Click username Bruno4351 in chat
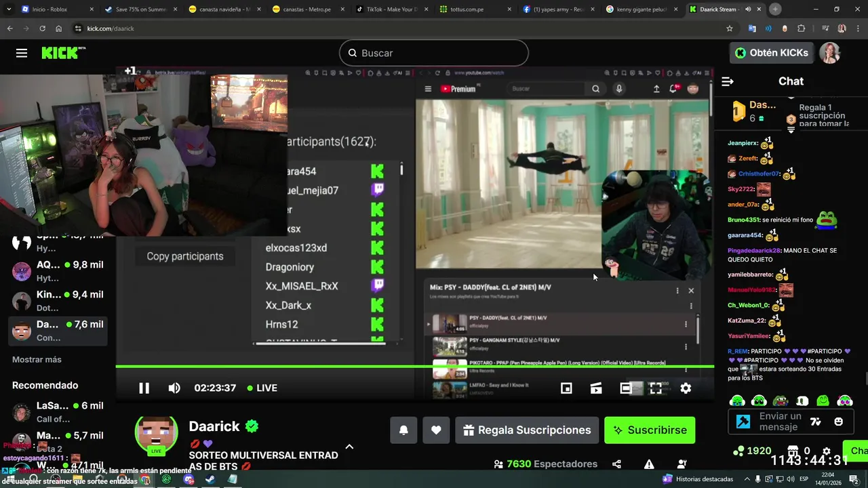Viewport: 868px width, 488px height. coord(743,220)
